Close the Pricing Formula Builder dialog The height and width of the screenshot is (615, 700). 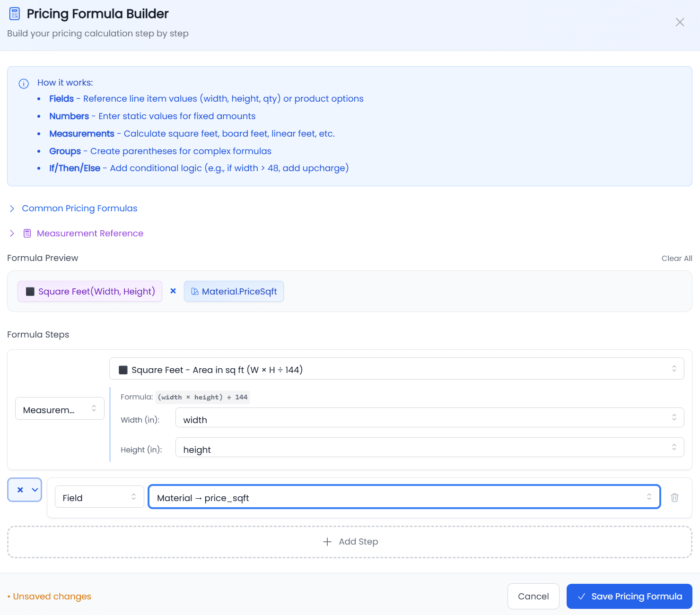[x=680, y=22]
